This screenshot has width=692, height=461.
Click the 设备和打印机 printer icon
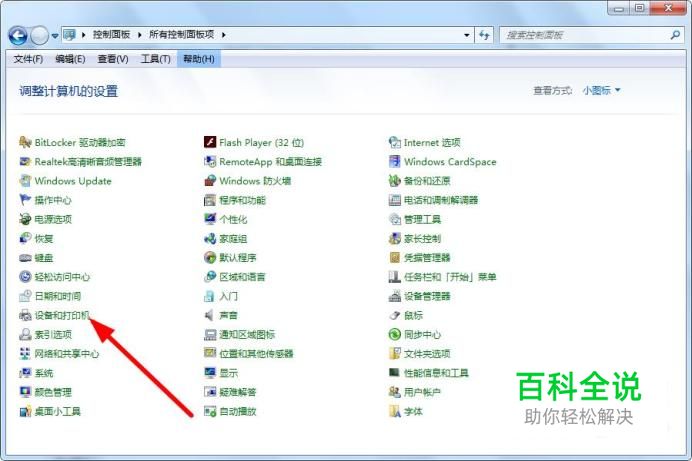25,315
